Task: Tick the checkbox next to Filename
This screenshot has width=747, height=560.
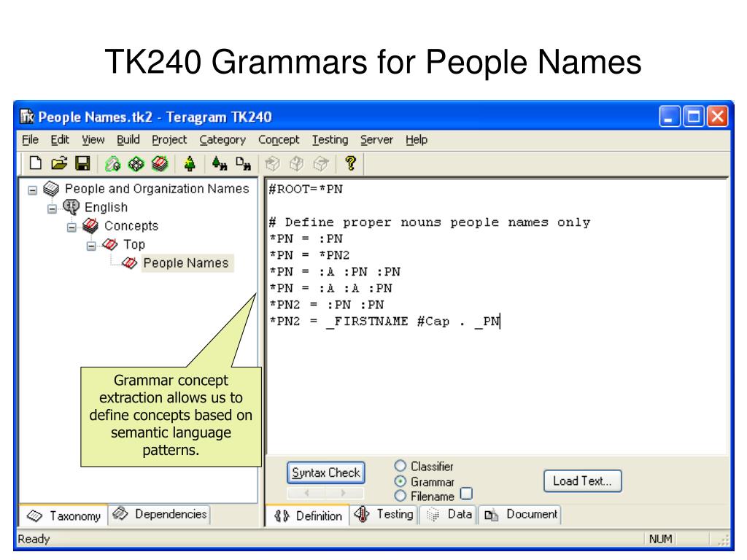Action: (x=466, y=494)
